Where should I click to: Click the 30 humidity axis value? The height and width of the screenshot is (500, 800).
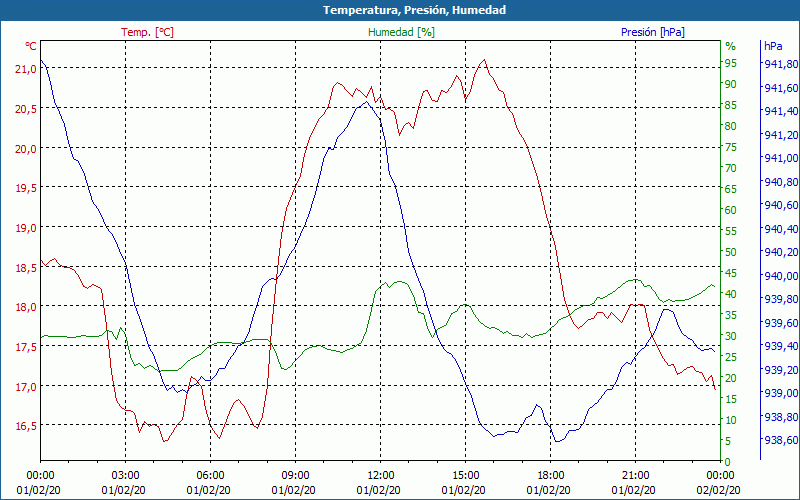coord(731,336)
